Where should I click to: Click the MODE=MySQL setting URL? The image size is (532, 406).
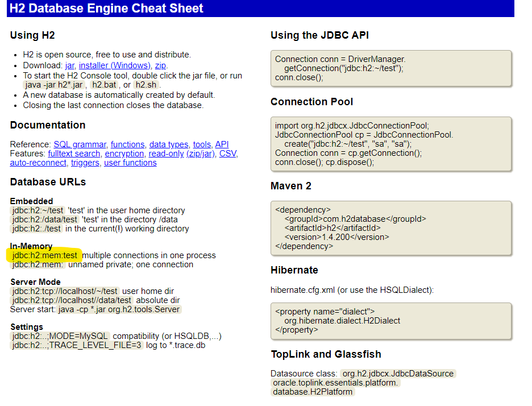pyautogui.click(x=60, y=336)
